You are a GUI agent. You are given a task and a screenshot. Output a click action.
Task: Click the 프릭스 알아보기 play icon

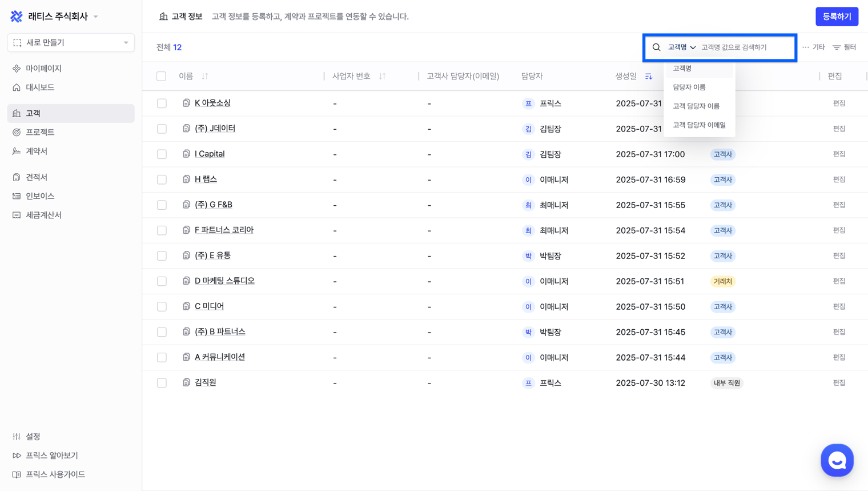coord(17,456)
